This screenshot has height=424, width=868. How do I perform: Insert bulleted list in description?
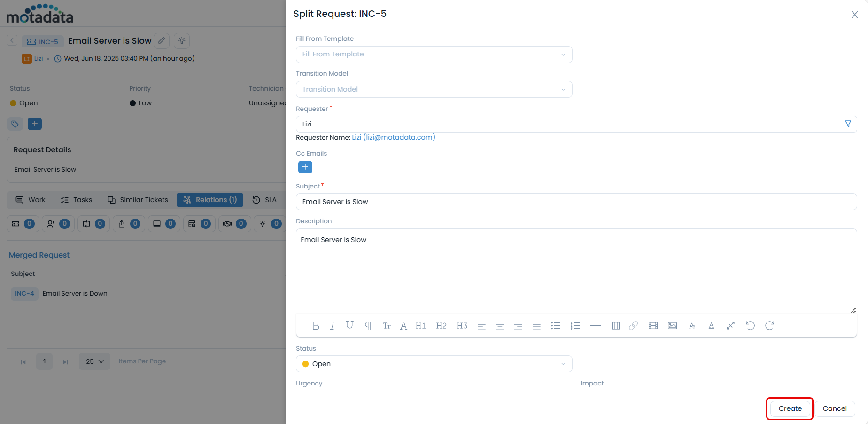[555, 326]
